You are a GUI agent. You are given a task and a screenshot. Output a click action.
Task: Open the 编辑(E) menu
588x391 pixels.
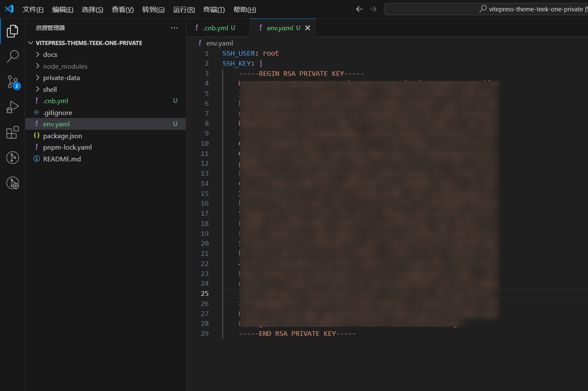pos(63,9)
